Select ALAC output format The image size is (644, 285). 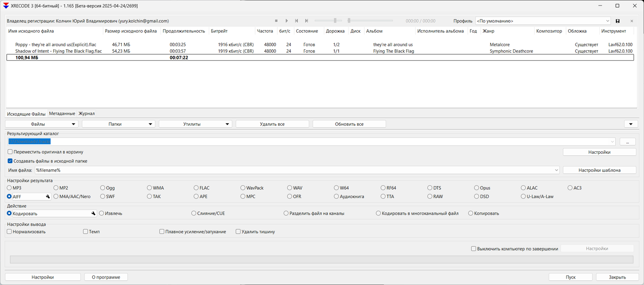523,187
